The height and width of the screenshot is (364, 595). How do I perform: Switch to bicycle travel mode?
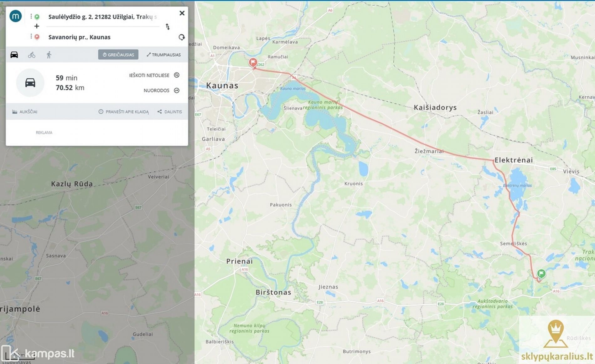click(x=32, y=55)
